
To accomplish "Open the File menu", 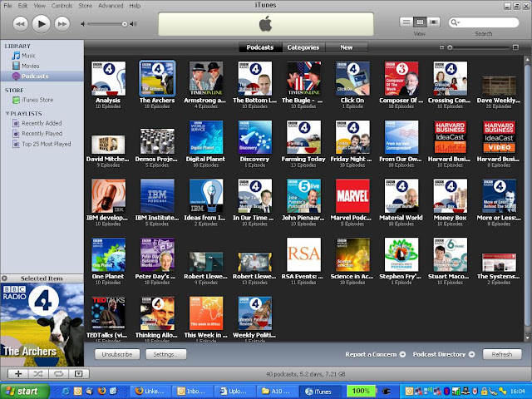I will click(x=7, y=6).
